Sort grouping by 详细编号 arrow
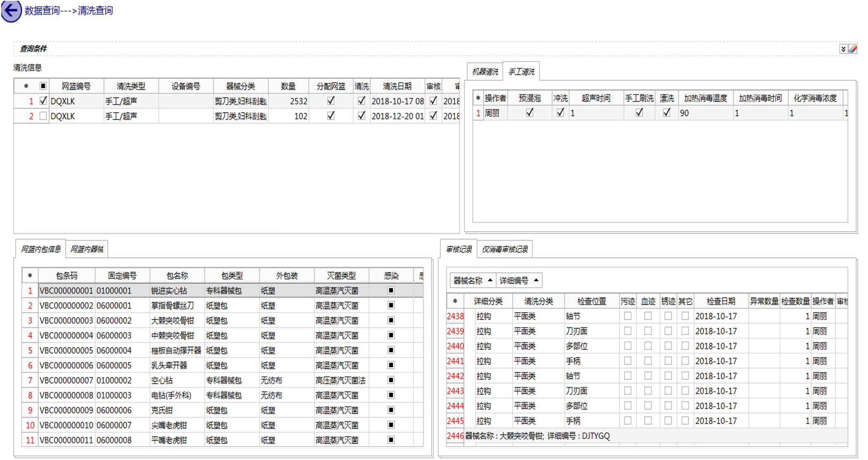Screen dimensions: 868x460 [x=536, y=280]
